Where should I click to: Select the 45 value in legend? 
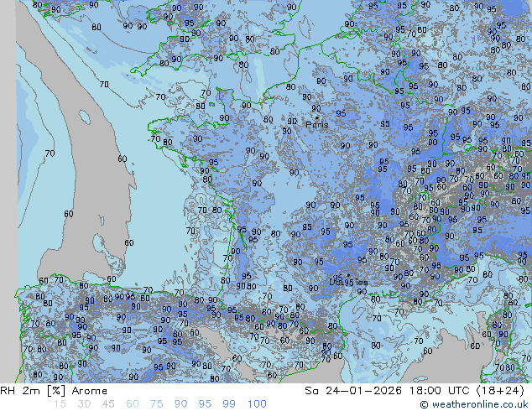click(108, 403)
